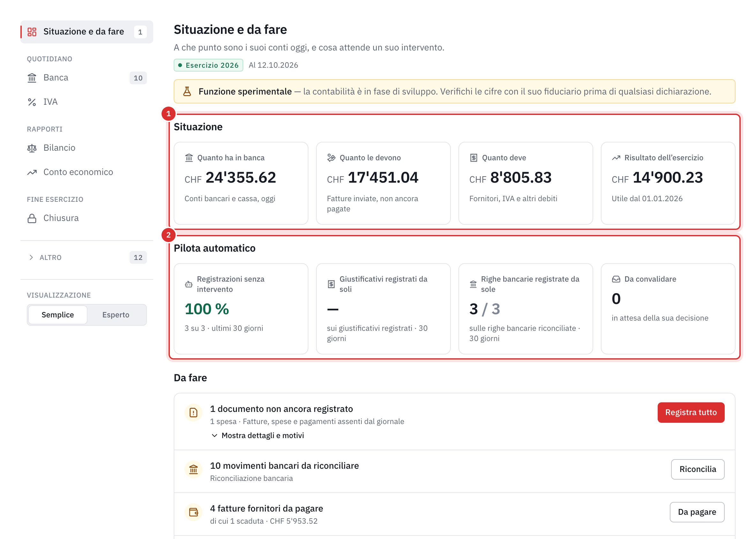The width and height of the screenshot is (756, 539).
Task: Click the badge showing 10 beside Banca
Action: pyautogui.click(x=138, y=78)
